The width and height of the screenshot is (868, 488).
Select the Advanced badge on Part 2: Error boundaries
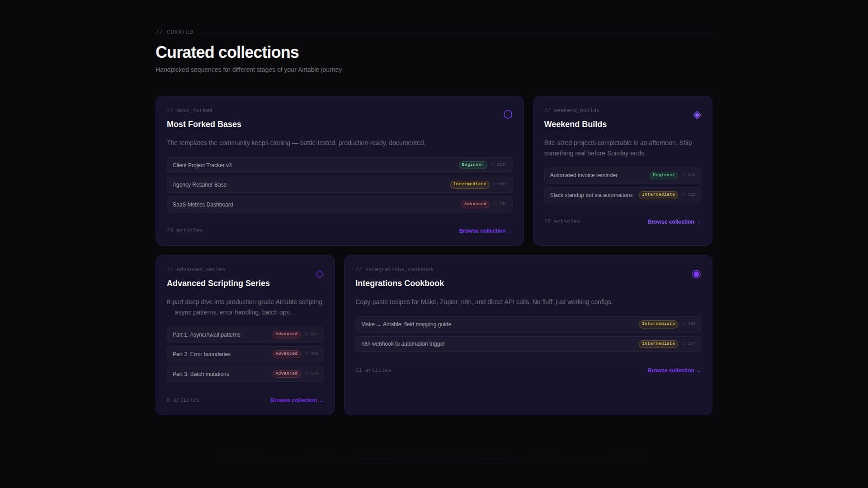pyautogui.click(x=286, y=354)
